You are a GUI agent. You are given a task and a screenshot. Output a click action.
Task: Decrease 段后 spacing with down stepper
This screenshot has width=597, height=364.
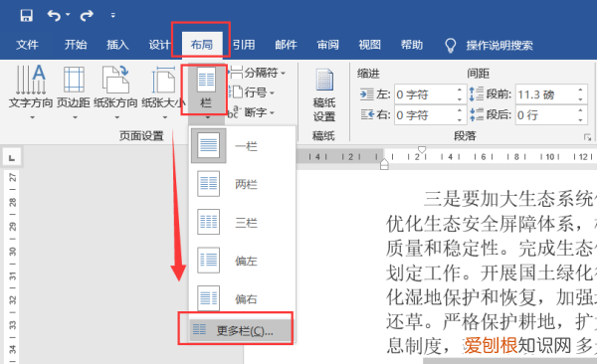[580, 119]
